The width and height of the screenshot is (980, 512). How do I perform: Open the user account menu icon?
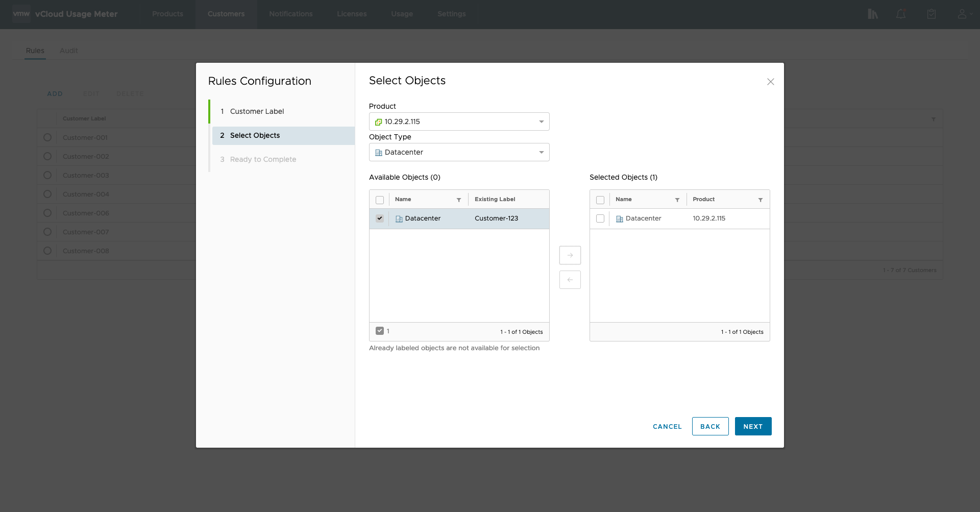pos(962,14)
